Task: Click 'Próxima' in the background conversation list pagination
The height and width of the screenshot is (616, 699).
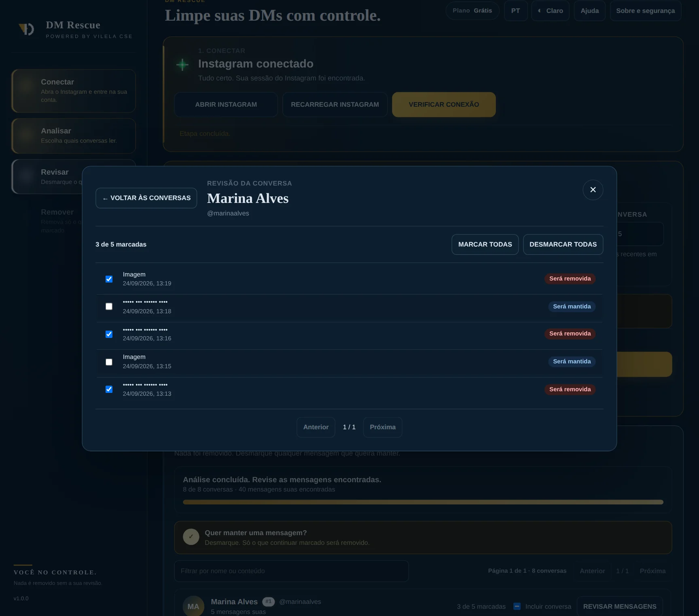Action: [652, 571]
